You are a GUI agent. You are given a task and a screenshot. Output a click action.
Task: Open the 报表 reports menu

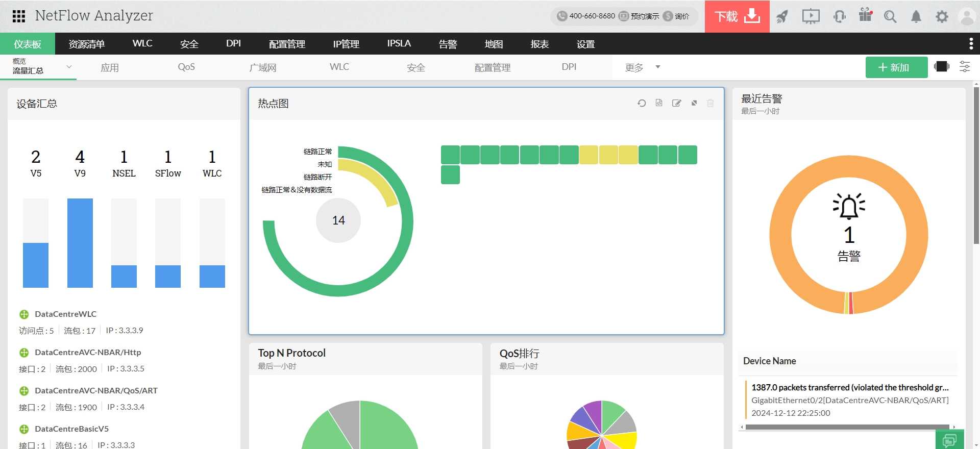click(540, 44)
